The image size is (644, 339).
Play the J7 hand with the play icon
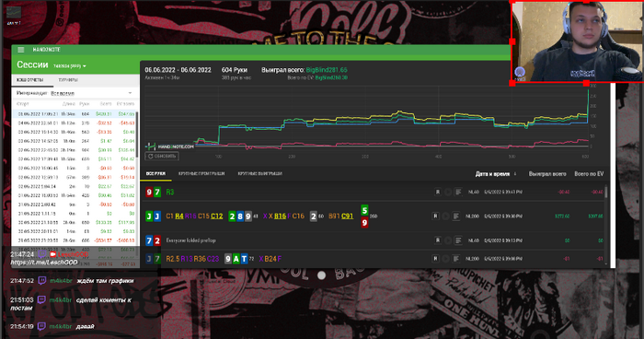pyautogui.click(x=445, y=259)
